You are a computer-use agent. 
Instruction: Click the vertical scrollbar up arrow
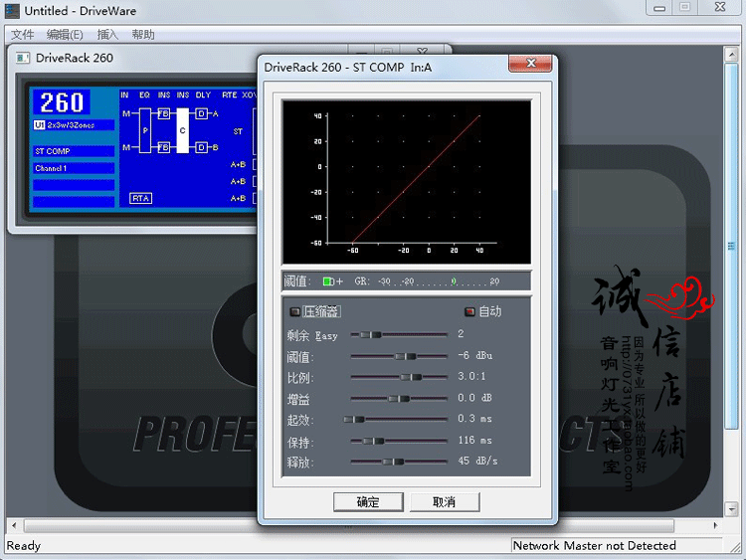pos(731,54)
